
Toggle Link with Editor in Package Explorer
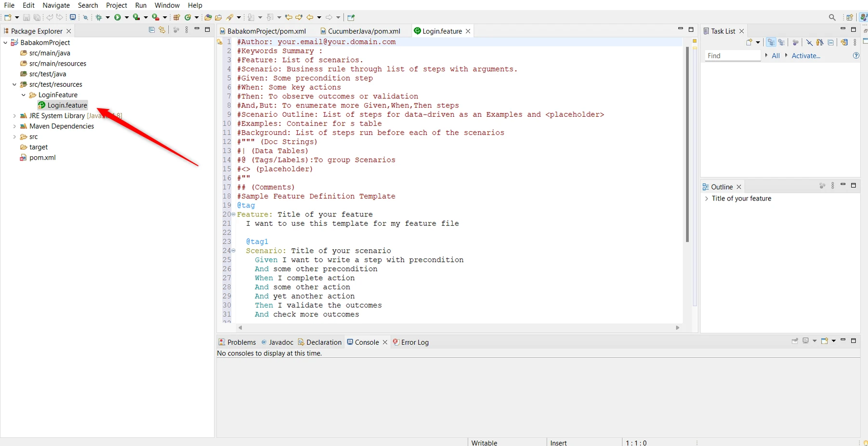coord(162,30)
